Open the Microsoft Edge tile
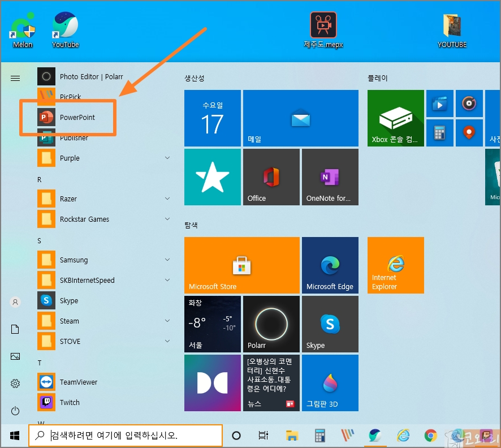Screen dimensions: 501x448 point(330,265)
